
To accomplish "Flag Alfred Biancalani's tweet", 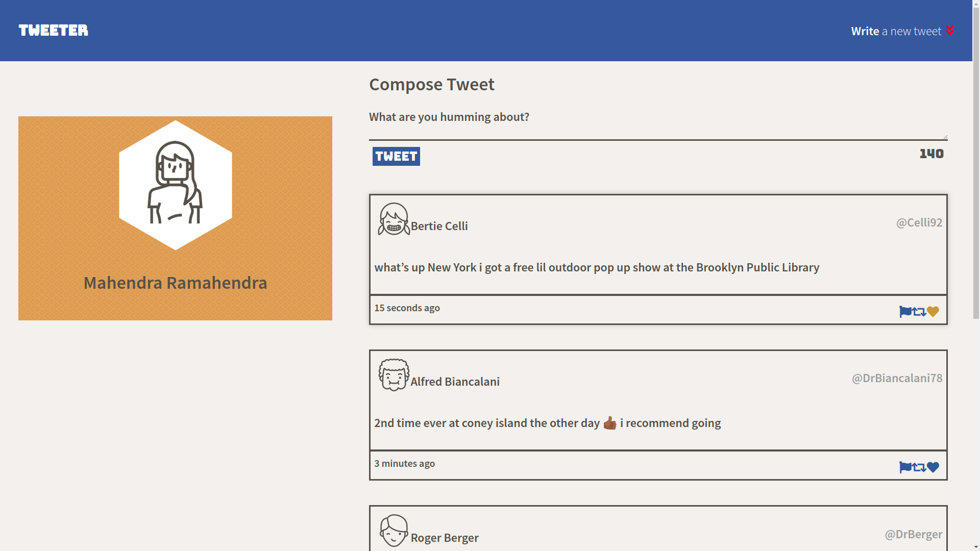I will [905, 467].
